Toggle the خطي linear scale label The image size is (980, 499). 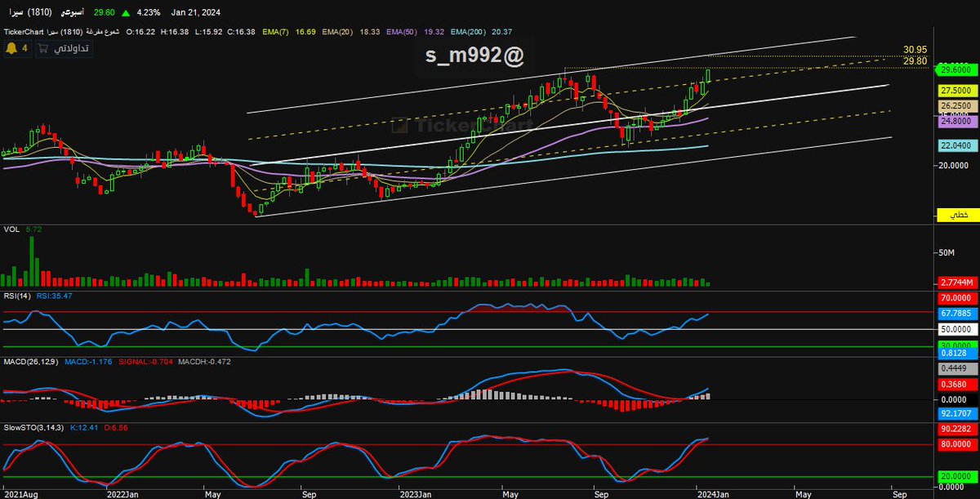957,214
